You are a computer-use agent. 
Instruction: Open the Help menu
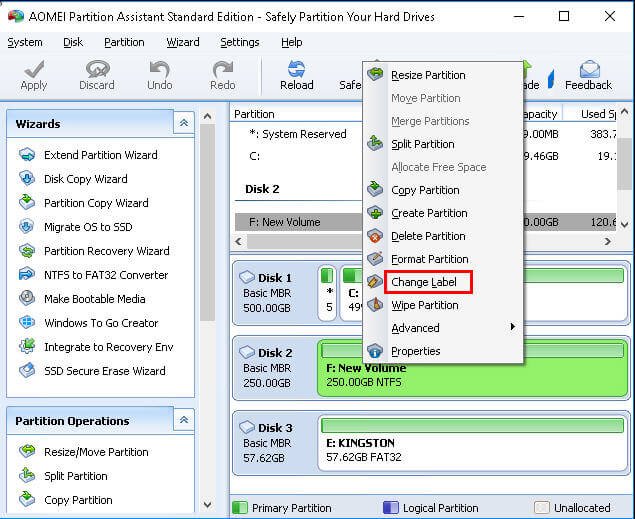[292, 42]
